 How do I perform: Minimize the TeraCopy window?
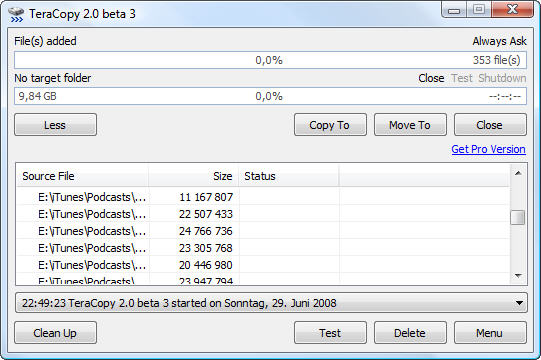[x=454, y=10]
